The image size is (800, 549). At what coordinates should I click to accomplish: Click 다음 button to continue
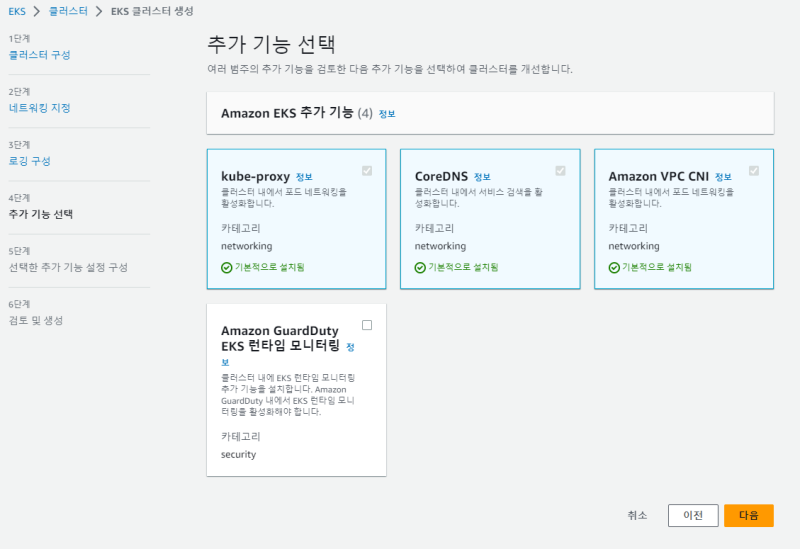coord(748,515)
